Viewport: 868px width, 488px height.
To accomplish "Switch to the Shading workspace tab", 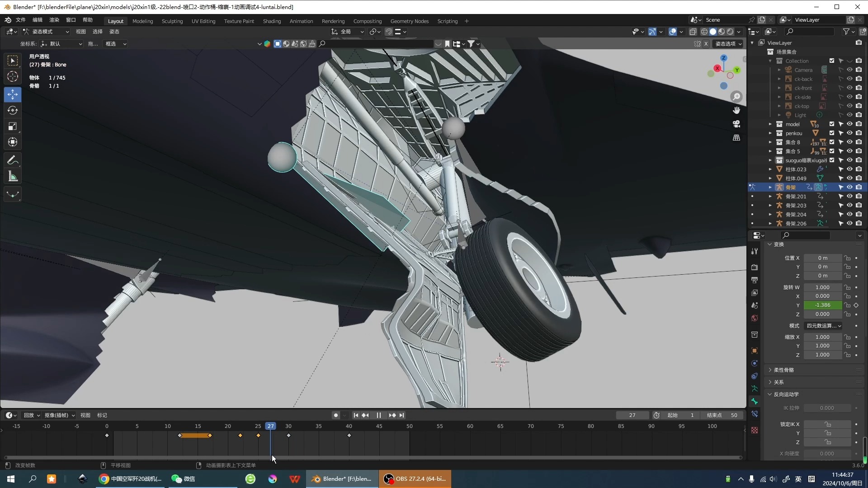I will click(272, 21).
